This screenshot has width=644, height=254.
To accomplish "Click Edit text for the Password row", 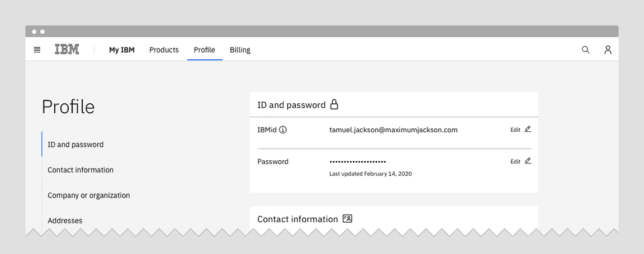I will pyautogui.click(x=515, y=162).
